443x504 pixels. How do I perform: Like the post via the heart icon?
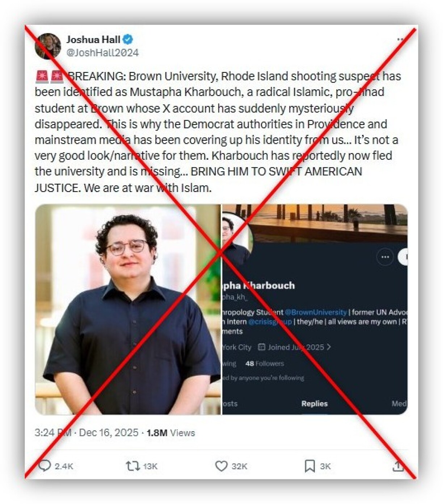[221, 466]
